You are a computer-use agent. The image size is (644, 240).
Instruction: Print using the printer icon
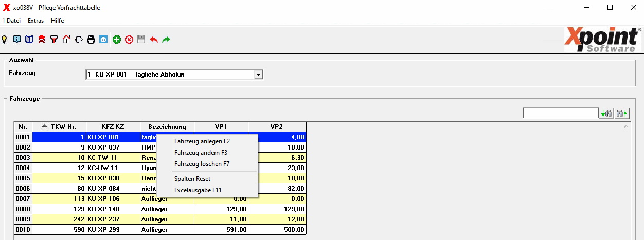pos(91,39)
